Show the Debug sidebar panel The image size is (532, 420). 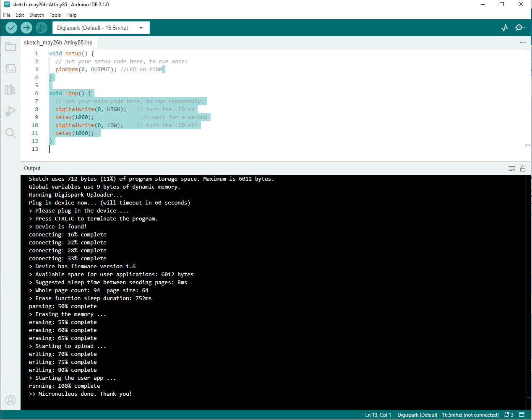(10, 111)
